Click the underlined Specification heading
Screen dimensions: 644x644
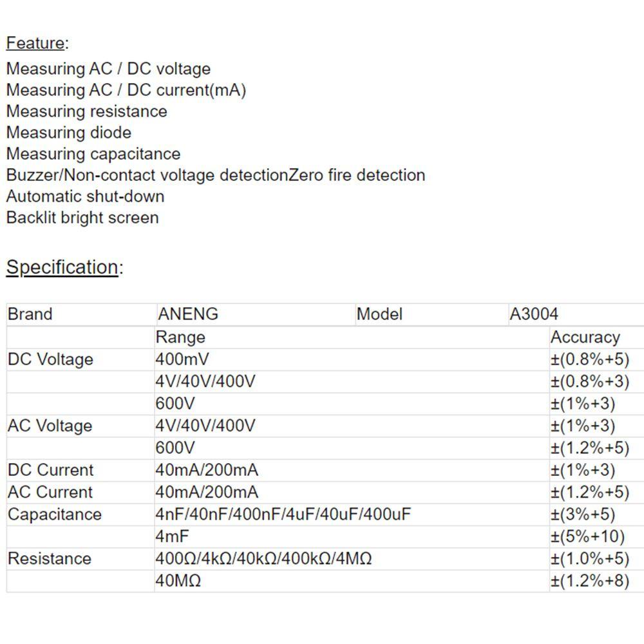coord(62,267)
